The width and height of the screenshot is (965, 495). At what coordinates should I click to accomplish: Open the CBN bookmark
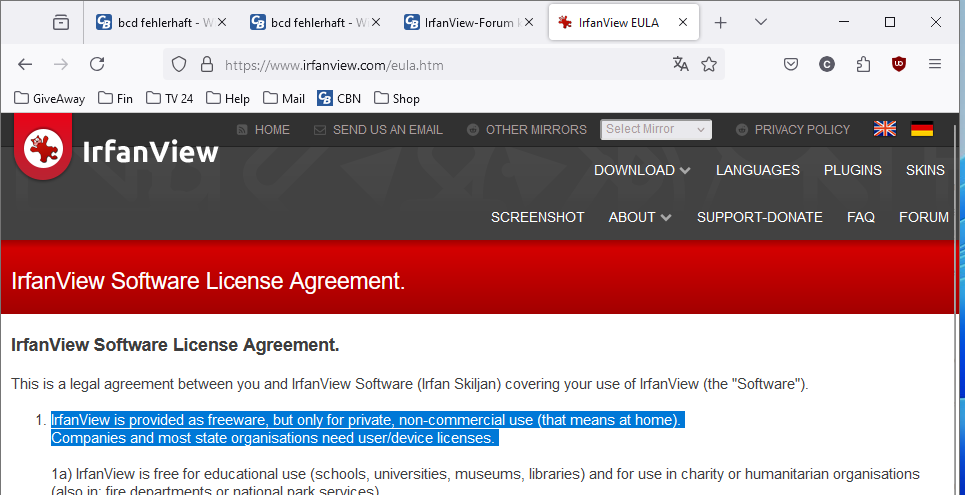coord(338,99)
